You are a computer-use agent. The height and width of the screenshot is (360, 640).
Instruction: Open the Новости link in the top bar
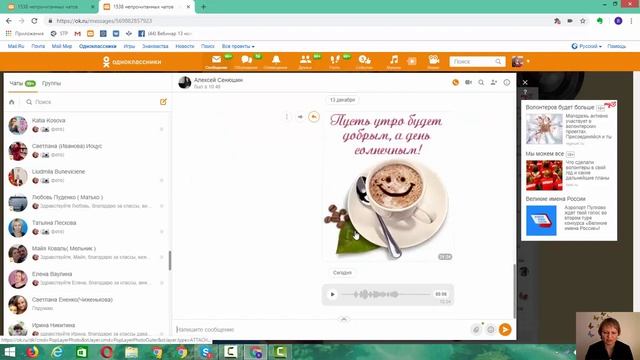(x=185, y=46)
